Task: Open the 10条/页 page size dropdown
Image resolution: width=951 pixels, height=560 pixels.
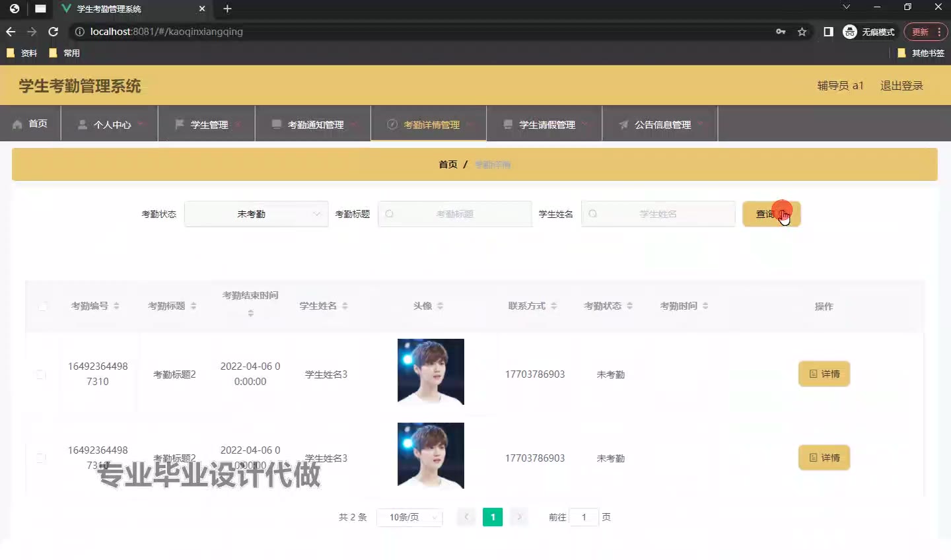Action: (409, 517)
